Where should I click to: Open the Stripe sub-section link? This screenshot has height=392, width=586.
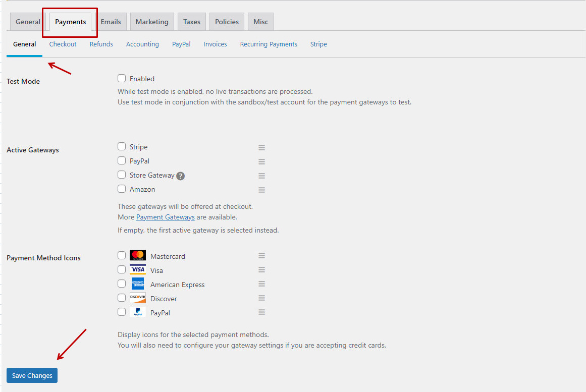(318, 44)
